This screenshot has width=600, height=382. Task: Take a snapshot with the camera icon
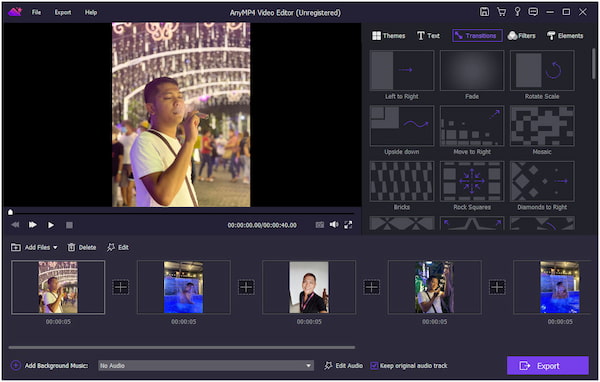click(320, 225)
